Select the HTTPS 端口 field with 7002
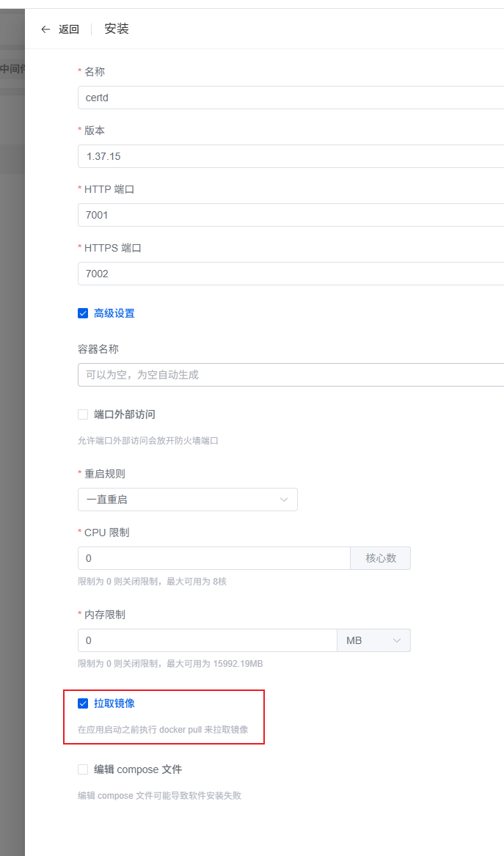504x856 pixels. pyautogui.click(x=291, y=274)
